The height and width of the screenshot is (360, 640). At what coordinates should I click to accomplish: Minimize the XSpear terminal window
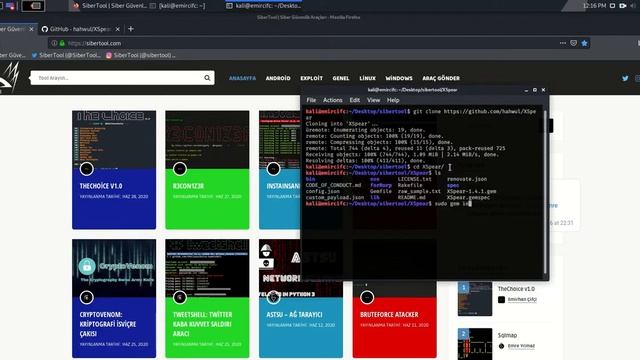pyautogui.click(x=526, y=90)
